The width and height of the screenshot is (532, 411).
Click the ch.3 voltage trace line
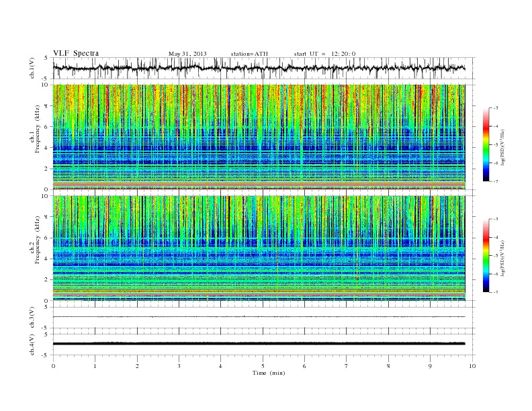[259, 317]
